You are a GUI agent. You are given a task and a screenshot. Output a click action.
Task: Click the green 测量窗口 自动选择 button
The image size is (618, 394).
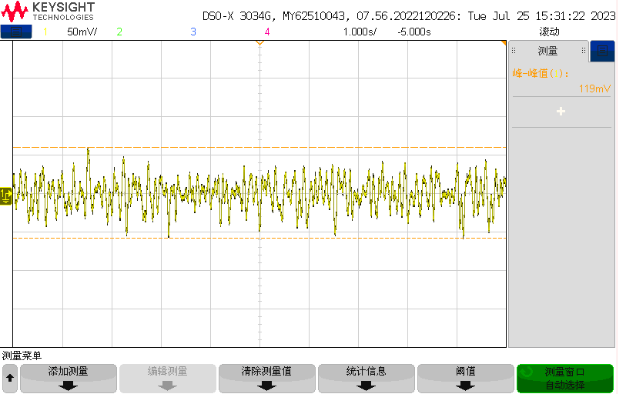click(565, 378)
